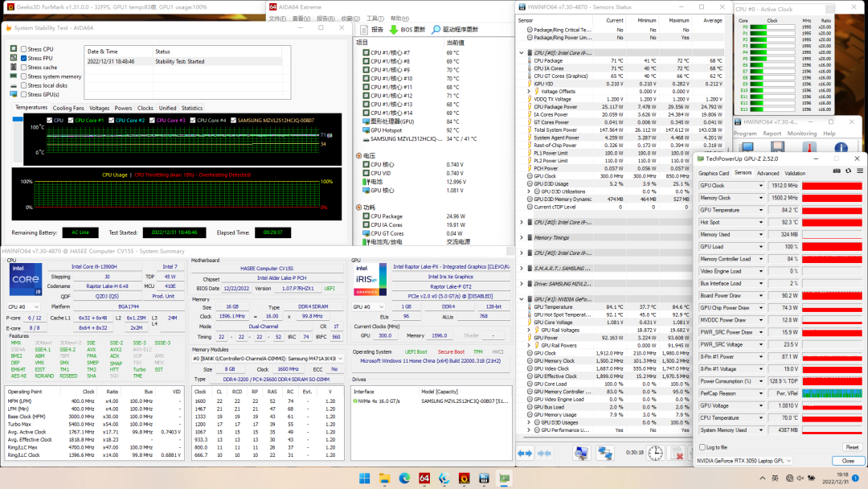Show hidden system tray icons chevron
Viewport: 868px width, 489px height.
tap(763, 478)
